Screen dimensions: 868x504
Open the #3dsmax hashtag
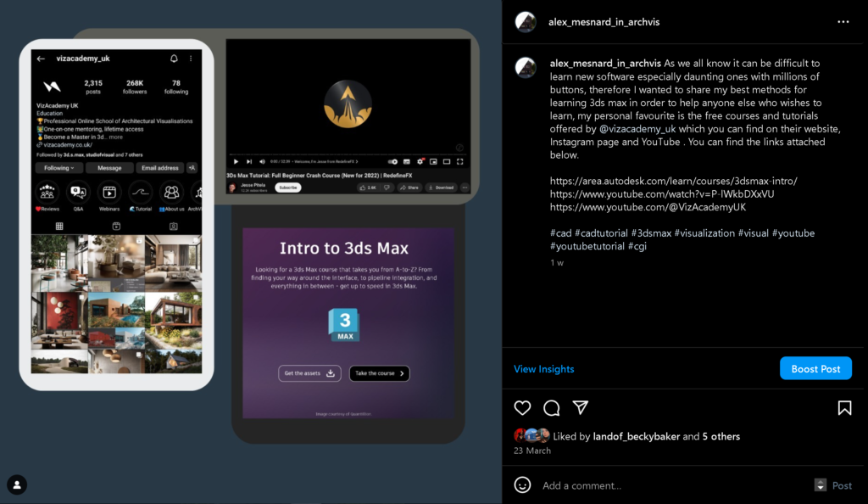651,233
